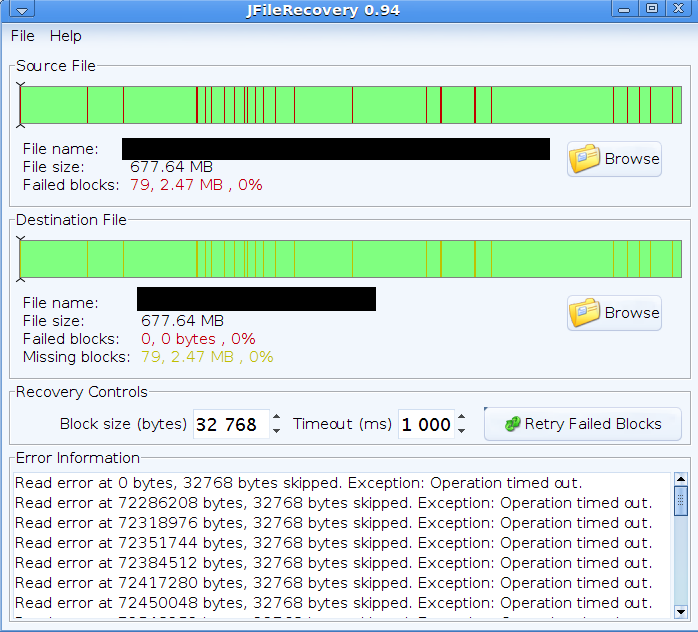Select 'Read error at 72384512 bytes' line
The width and height of the screenshot is (698, 632).
pos(333,563)
